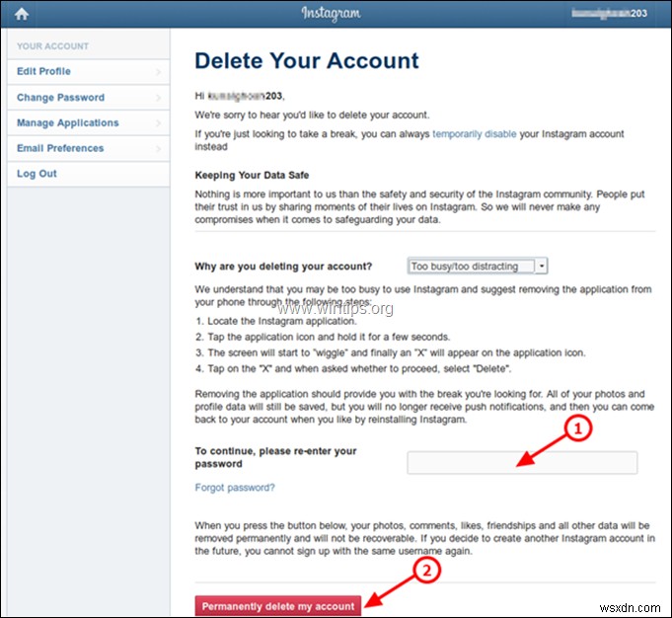Click the dropdown arrow beside Too busy
The image size is (672, 618).
(x=542, y=267)
